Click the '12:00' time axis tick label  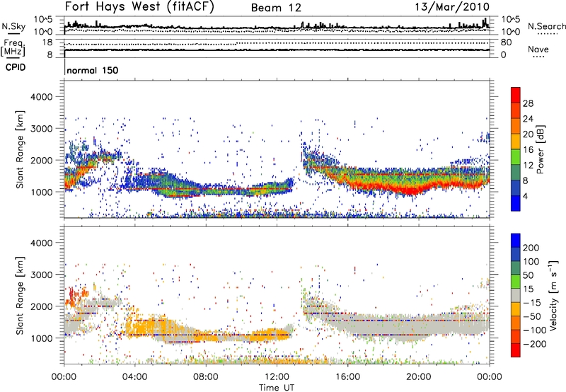277,377
